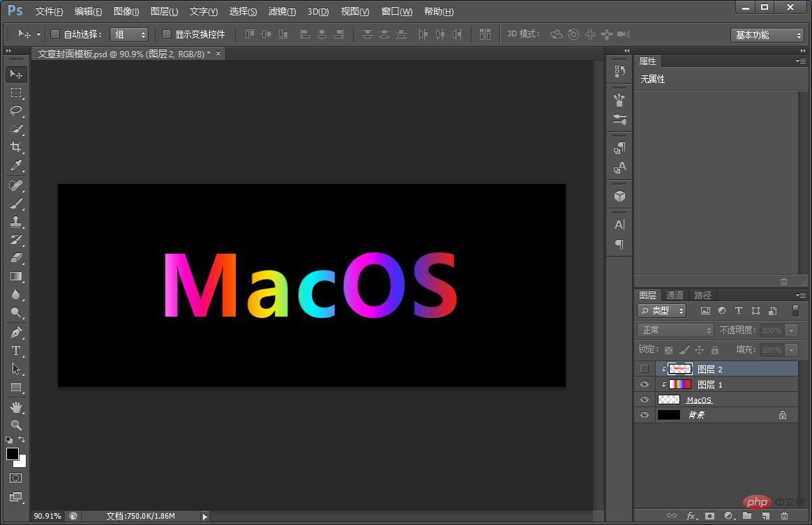Select the History Brush tool
Viewport: 812px width, 525px height.
point(16,240)
